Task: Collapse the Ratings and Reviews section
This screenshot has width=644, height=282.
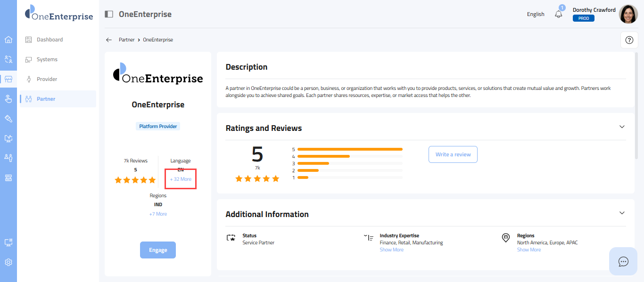Action: 622,127
